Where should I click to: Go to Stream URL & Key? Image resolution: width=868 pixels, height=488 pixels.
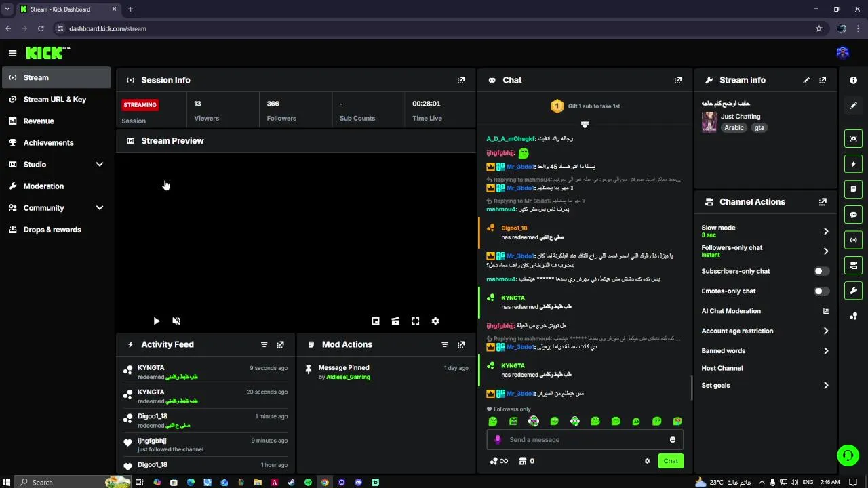point(56,100)
